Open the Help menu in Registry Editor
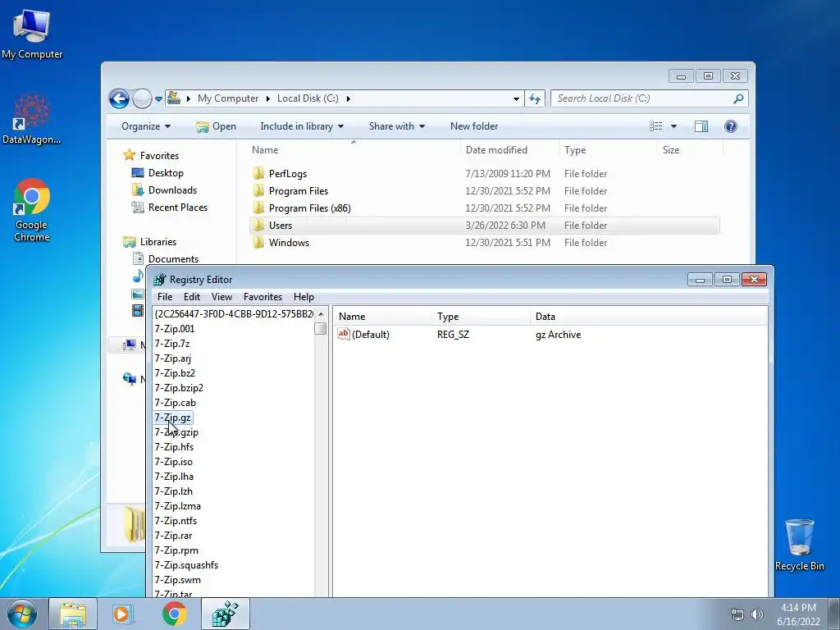 (304, 297)
